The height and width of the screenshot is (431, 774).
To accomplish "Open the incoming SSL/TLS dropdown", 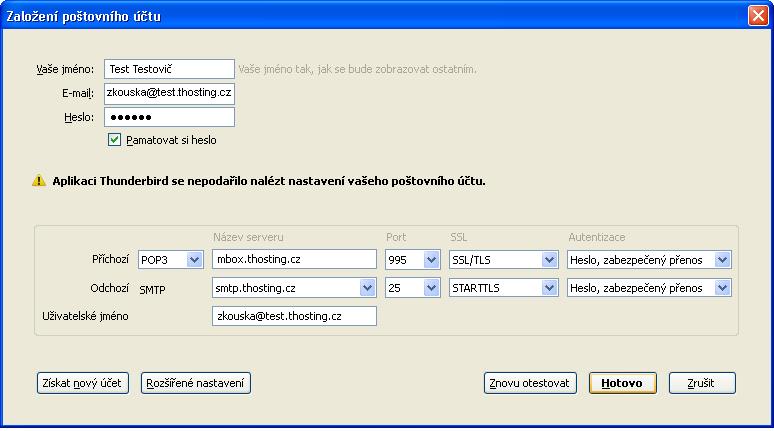I will 503,260.
